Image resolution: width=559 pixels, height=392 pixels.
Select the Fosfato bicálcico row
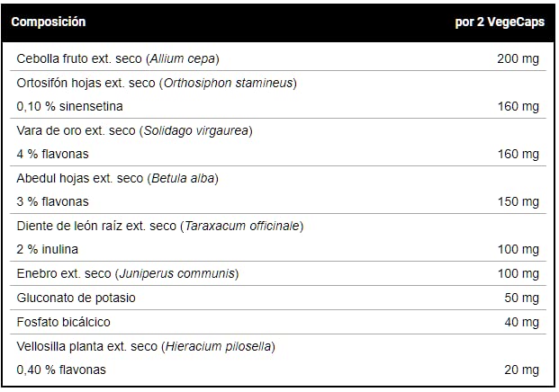pyautogui.click(x=65, y=321)
